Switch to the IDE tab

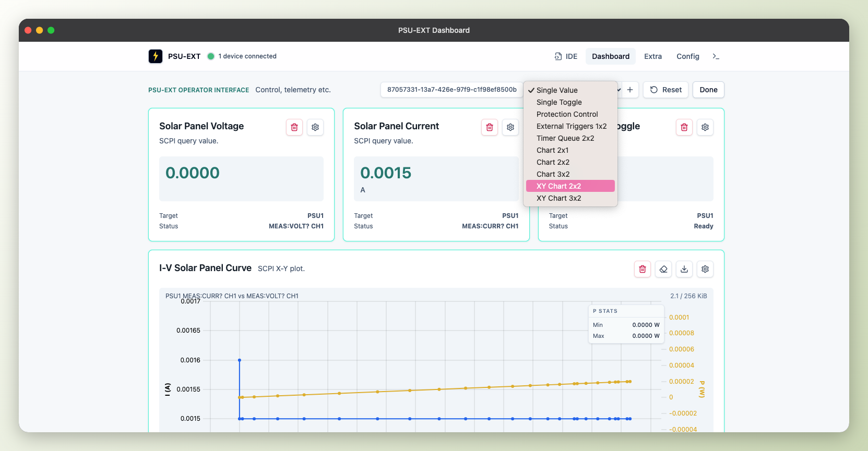566,56
